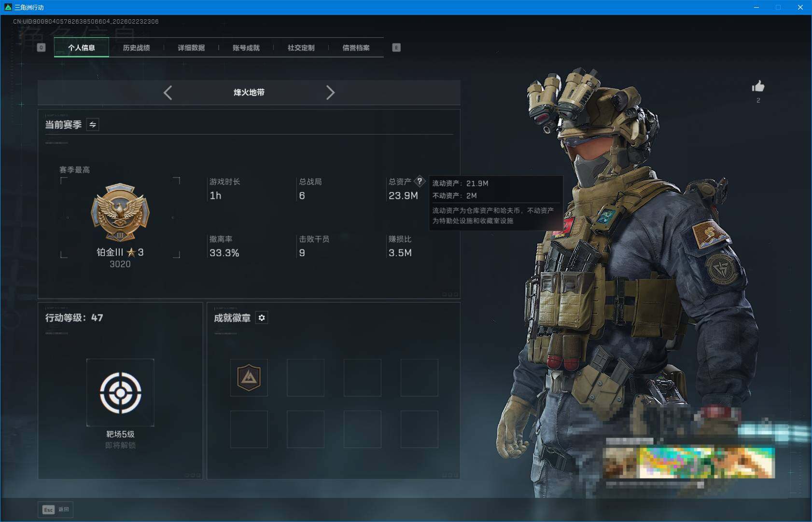
Task: Click left arrow to view previous mode
Action: 168,92
